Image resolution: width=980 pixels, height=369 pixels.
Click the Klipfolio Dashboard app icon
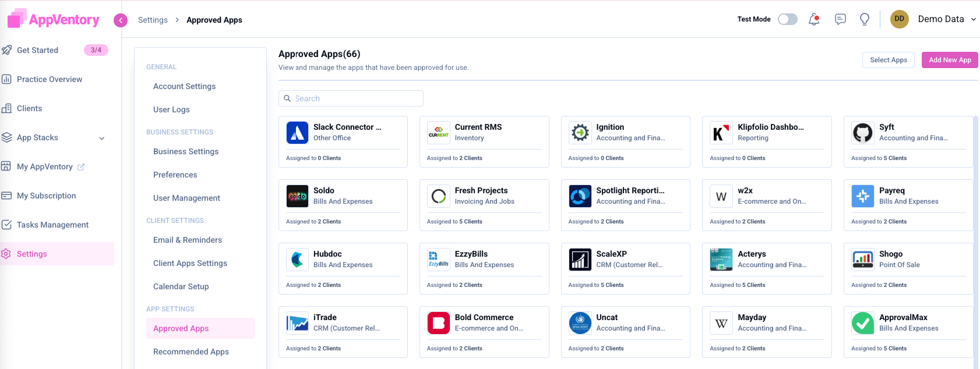(721, 133)
